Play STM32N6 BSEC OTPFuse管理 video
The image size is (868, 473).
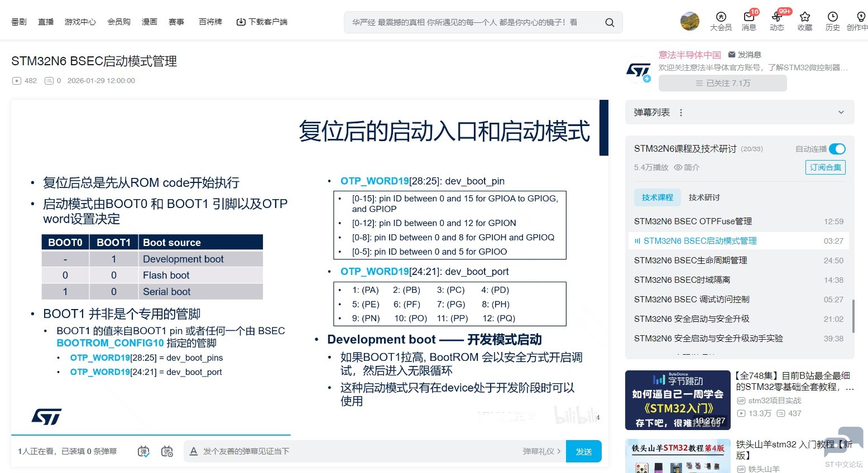[738, 221]
